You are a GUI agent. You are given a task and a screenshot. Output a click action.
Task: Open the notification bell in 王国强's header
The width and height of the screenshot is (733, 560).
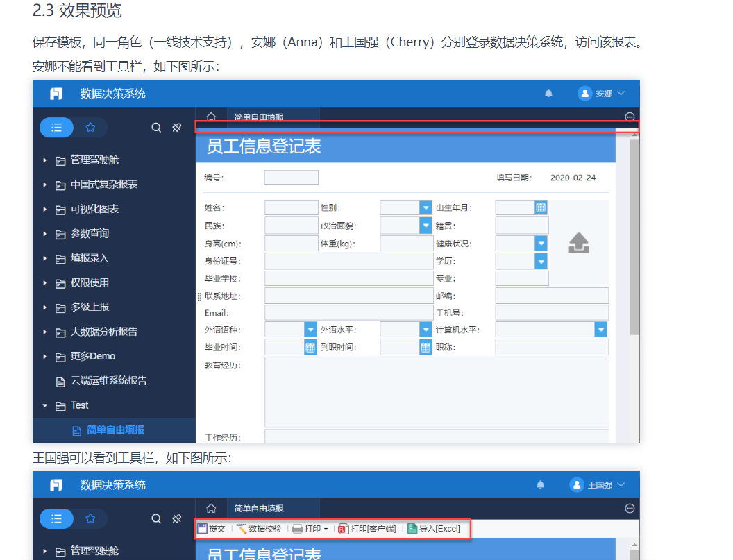tap(541, 485)
